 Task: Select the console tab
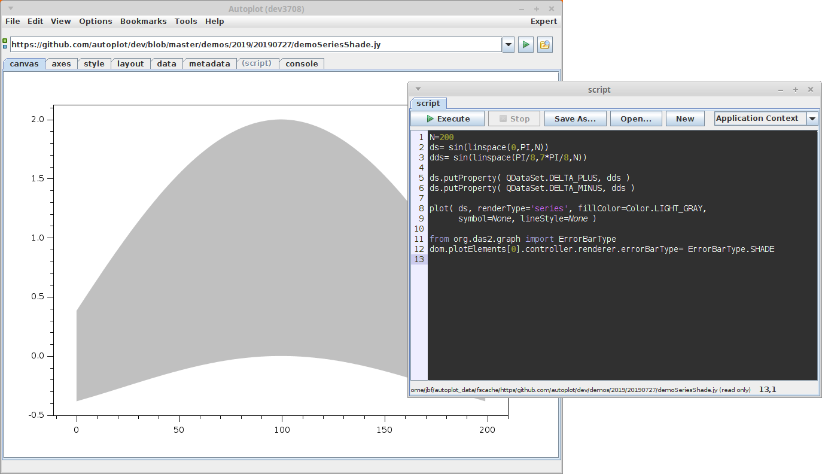click(x=301, y=63)
